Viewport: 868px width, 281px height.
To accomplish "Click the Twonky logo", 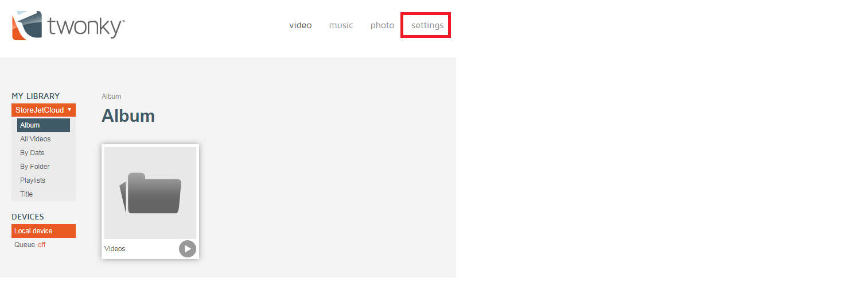I will click(x=68, y=26).
